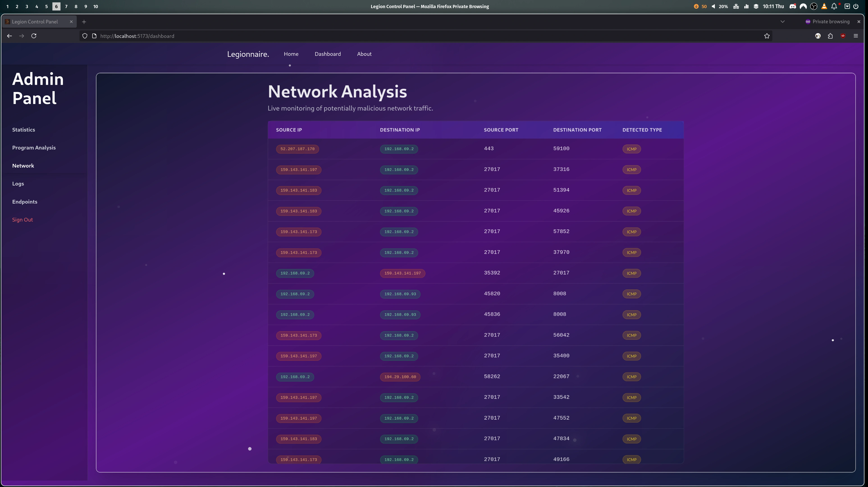Viewport: 868px width, 487px height.
Task: Open OBS Studio tray icon
Action: (x=814, y=6)
